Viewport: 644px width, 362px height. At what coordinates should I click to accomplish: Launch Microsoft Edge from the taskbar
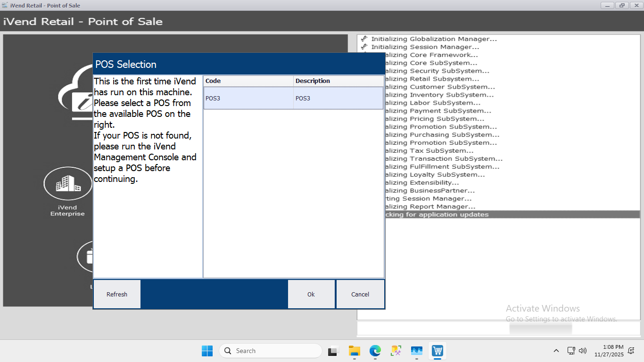click(x=375, y=351)
